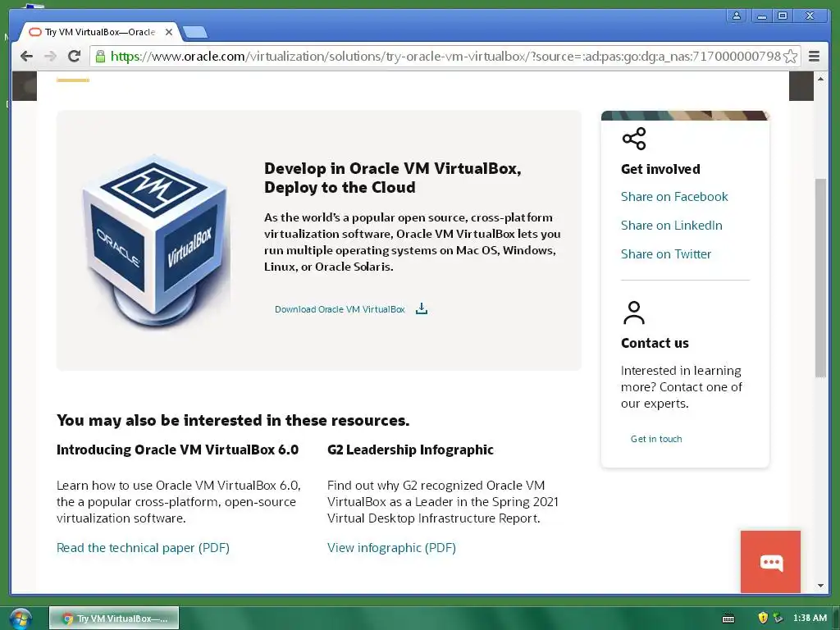
Task: Click the person icon above Contact us
Action: point(634,313)
